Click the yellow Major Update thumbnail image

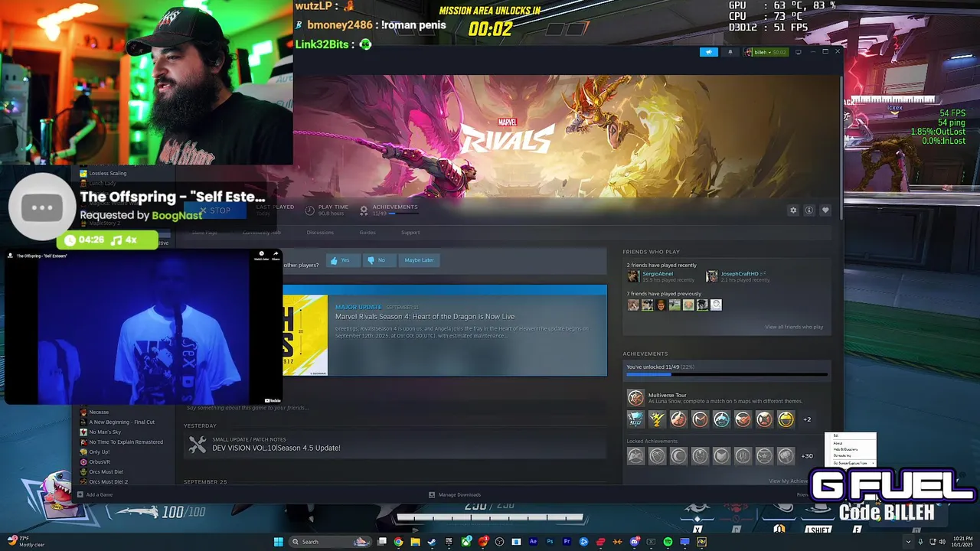coord(305,335)
